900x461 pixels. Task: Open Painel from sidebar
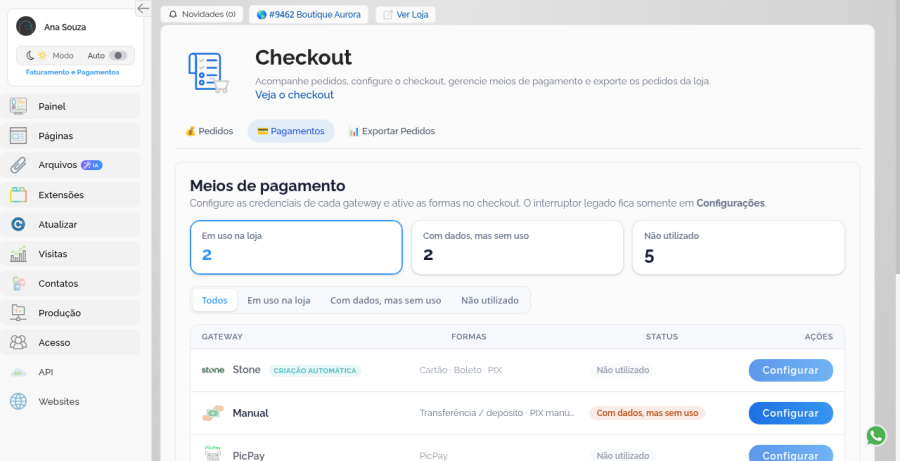click(x=70, y=106)
